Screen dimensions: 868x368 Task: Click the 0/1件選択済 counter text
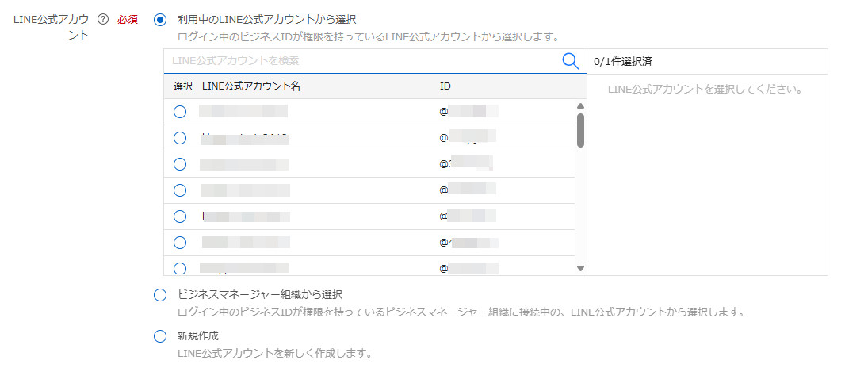coord(622,62)
